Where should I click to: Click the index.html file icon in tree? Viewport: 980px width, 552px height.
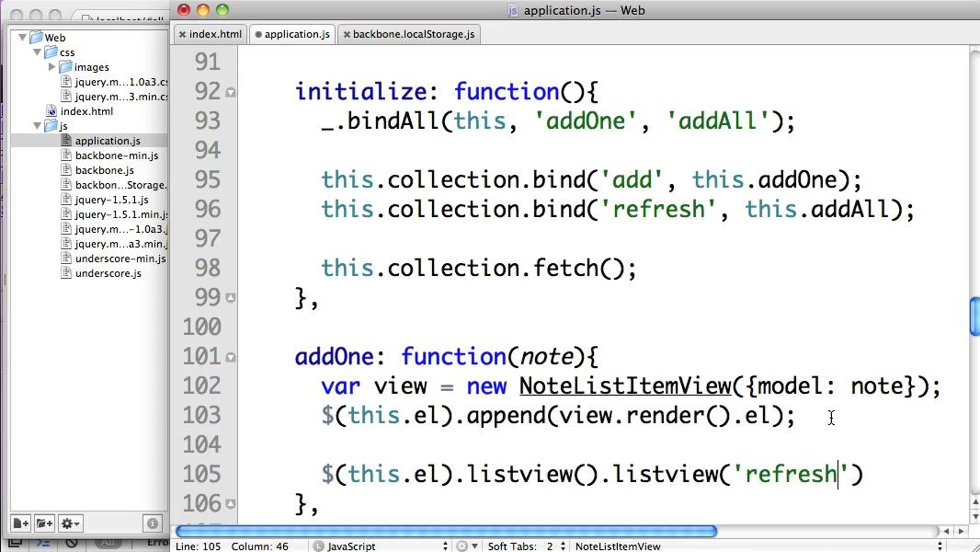click(x=51, y=111)
